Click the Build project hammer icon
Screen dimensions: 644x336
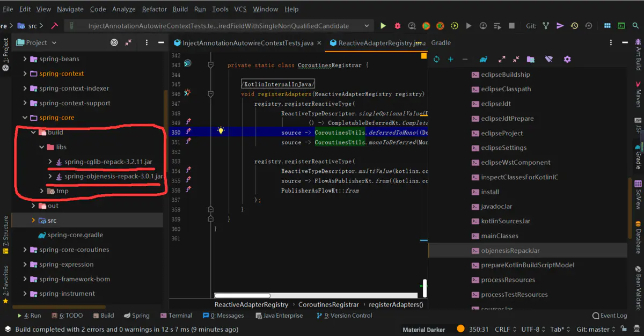click(55, 25)
